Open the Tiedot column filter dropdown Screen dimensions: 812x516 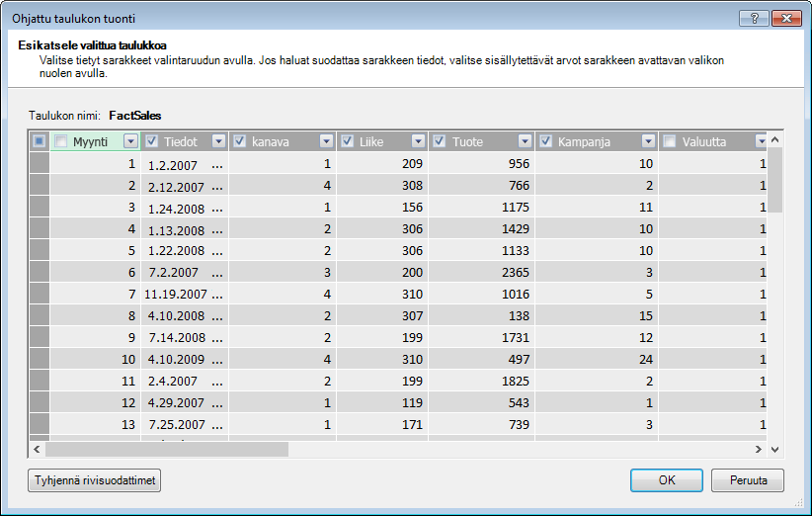pyautogui.click(x=219, y=141)
